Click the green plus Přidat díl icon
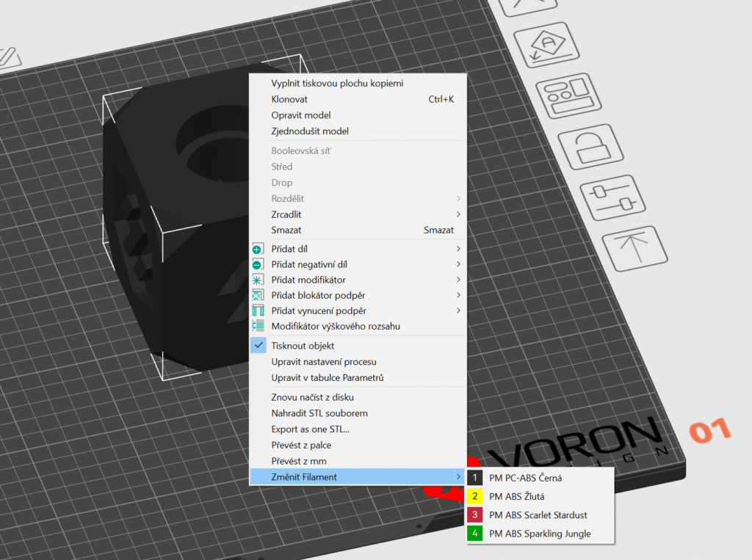Screen dimensions: 752x560 [x=258, y=250]
